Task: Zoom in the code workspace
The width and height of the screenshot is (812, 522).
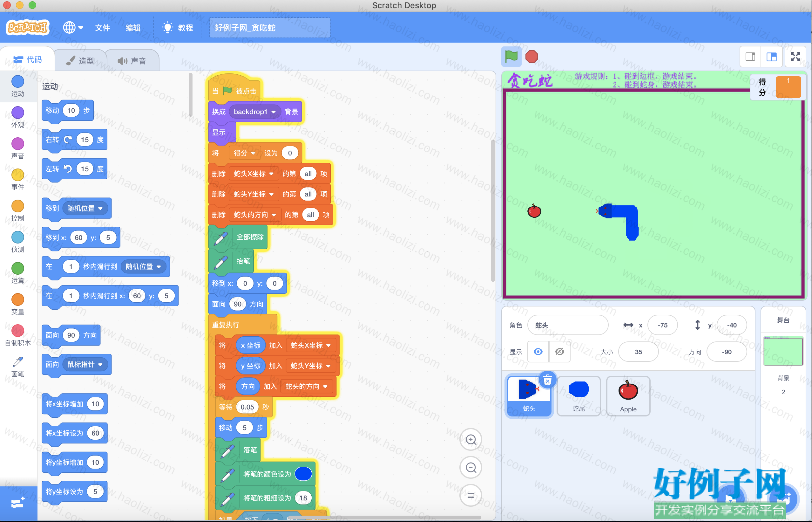Action: [471, 440]
